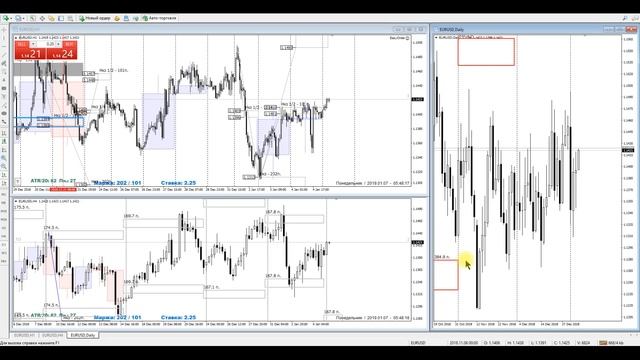Viewport: 640px width, 360px height.
Task: Click the buy price 24 tile
Action: 62,54
